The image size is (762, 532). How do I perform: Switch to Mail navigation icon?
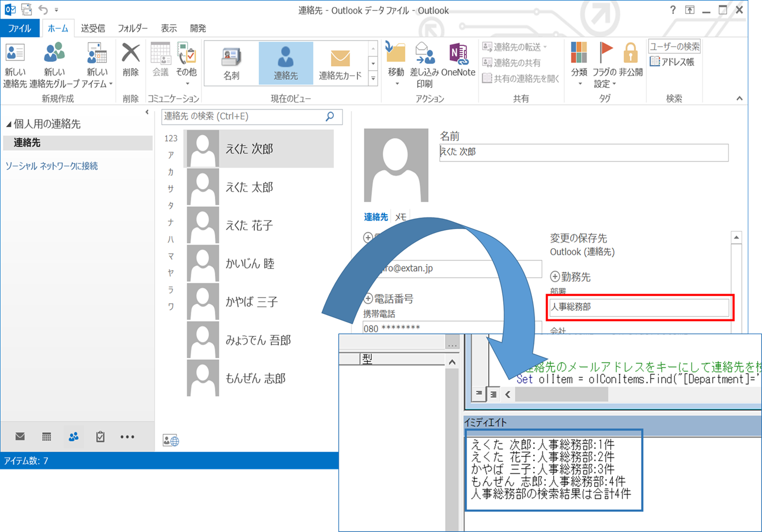pyautogui.click(x=20, y=437)
